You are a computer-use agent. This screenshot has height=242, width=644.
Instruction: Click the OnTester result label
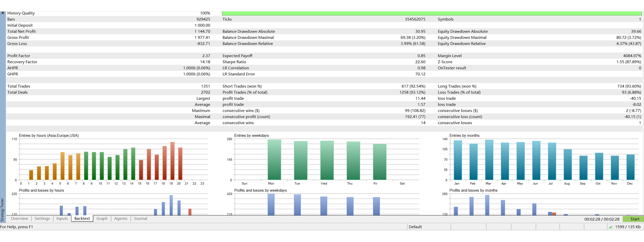tap(452, 68)
